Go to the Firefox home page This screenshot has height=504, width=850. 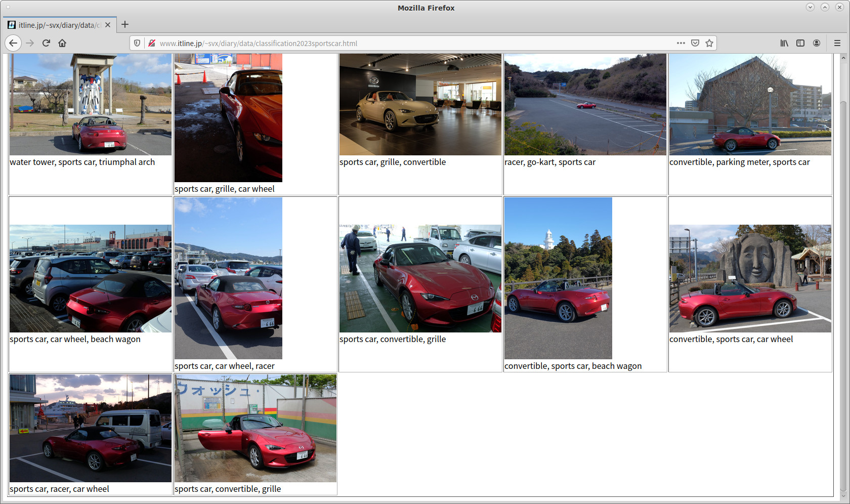(62, 43)
